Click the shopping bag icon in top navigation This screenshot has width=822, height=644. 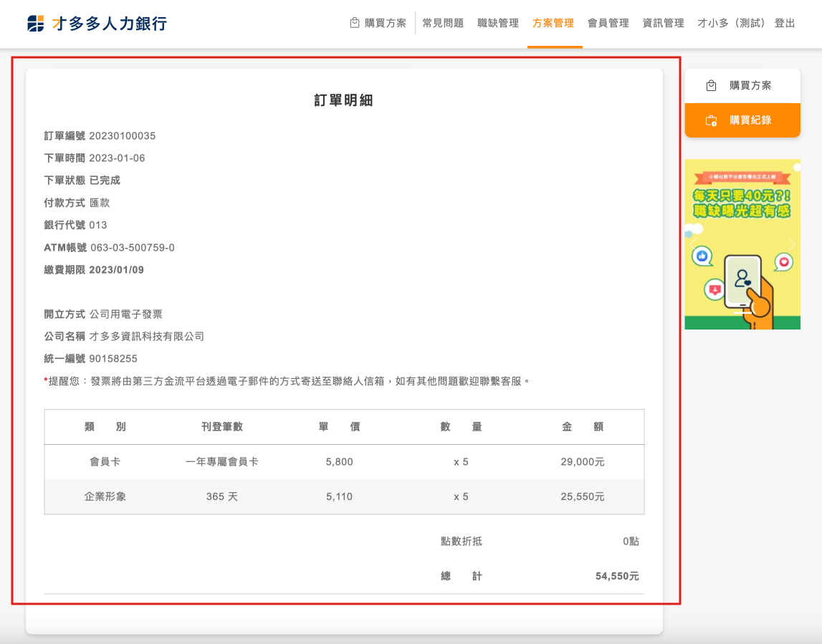tap(354, 23)
